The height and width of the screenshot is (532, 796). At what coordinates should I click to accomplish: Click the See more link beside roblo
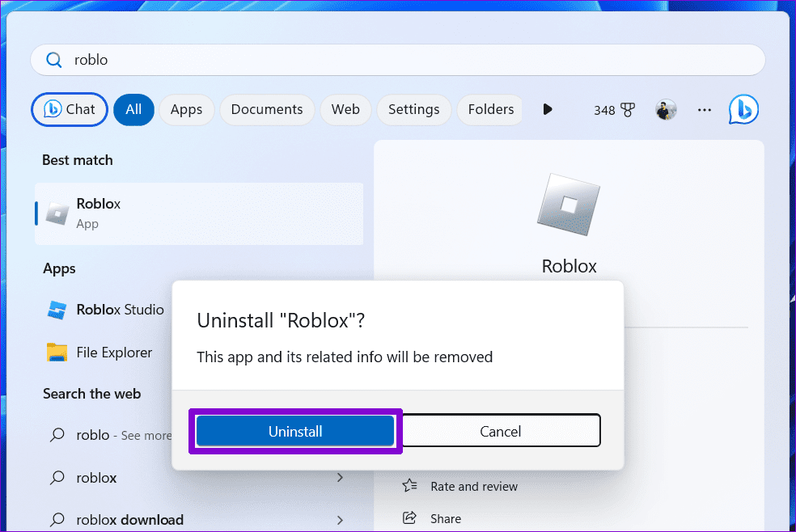coord(146,435)
